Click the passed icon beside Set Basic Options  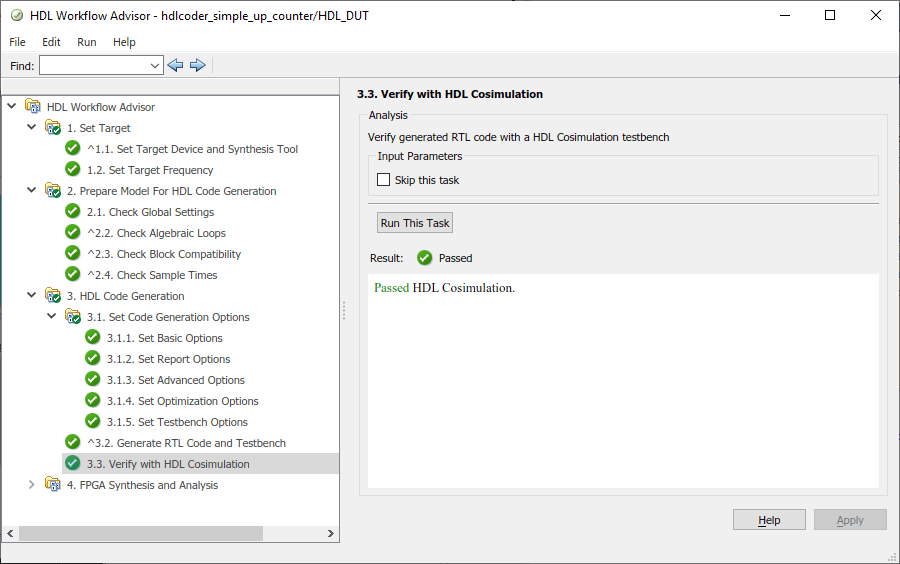coord(93,338)
